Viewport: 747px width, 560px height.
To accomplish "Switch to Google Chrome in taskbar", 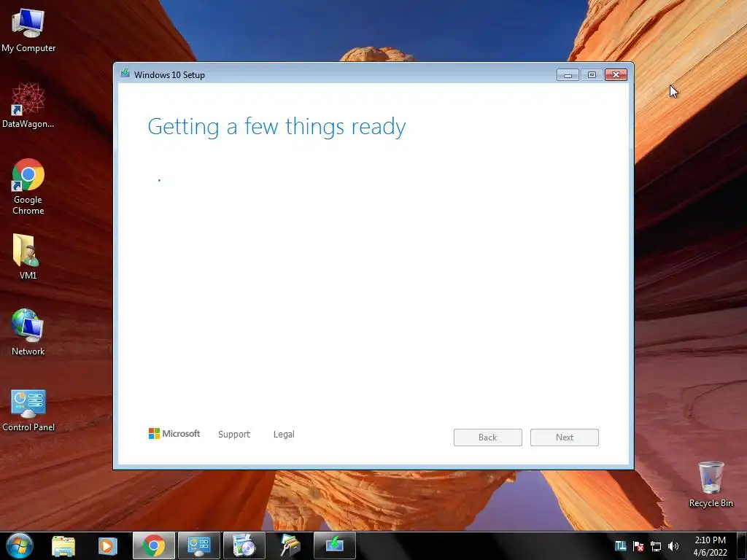I will 153,545.
